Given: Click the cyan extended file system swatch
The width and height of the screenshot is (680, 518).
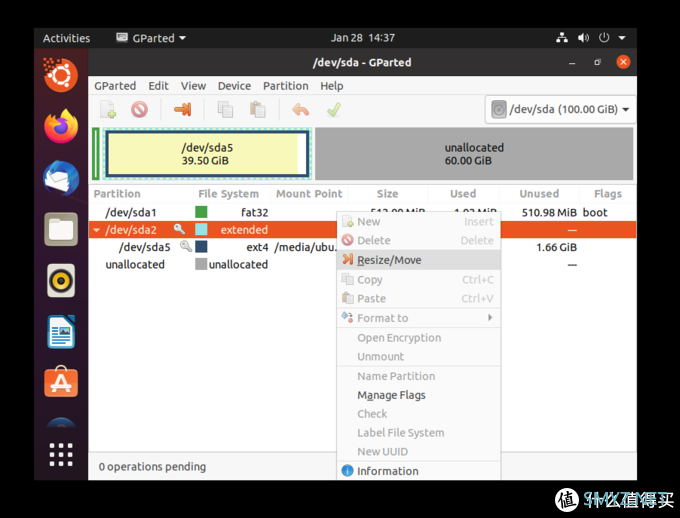Looking at the screenshot, I should 201,229.
